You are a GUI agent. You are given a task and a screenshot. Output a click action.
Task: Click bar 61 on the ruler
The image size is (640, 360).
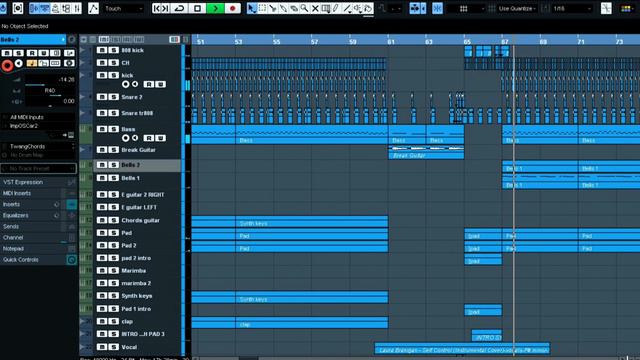pyautogui.click(x=391, y=42)
